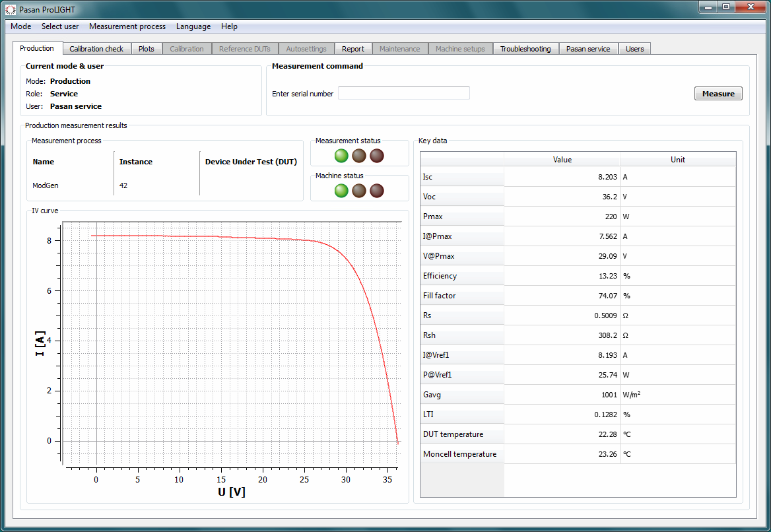Click the Service role value
The width and height of the screenshot is (771, 532).
pos(64,94)
